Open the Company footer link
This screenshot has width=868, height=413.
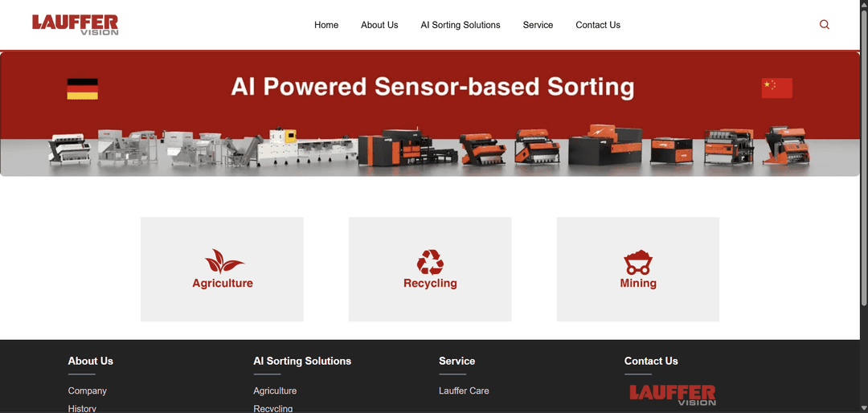coord(87,391)
